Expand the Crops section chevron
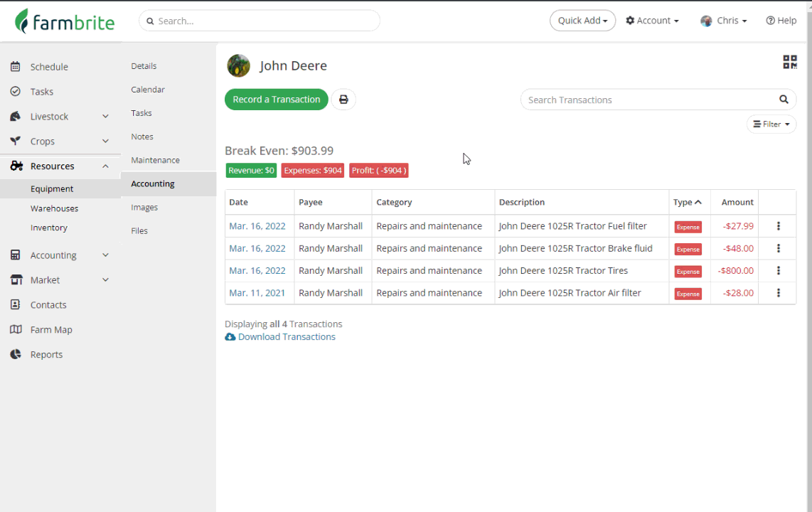 (105, 142)
